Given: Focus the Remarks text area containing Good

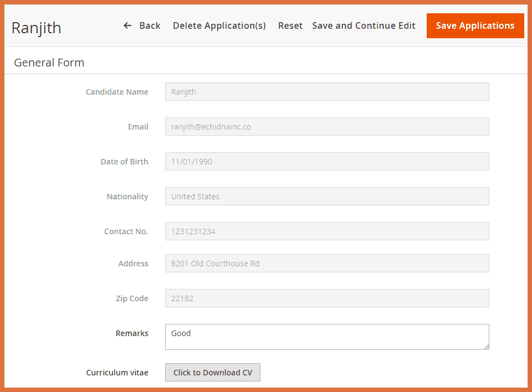Looking at the screenshot, I should (327, 337).
